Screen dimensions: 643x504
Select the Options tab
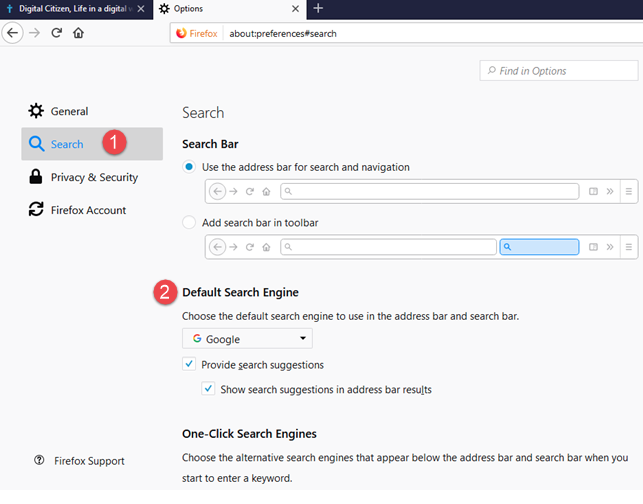point(230,9)
